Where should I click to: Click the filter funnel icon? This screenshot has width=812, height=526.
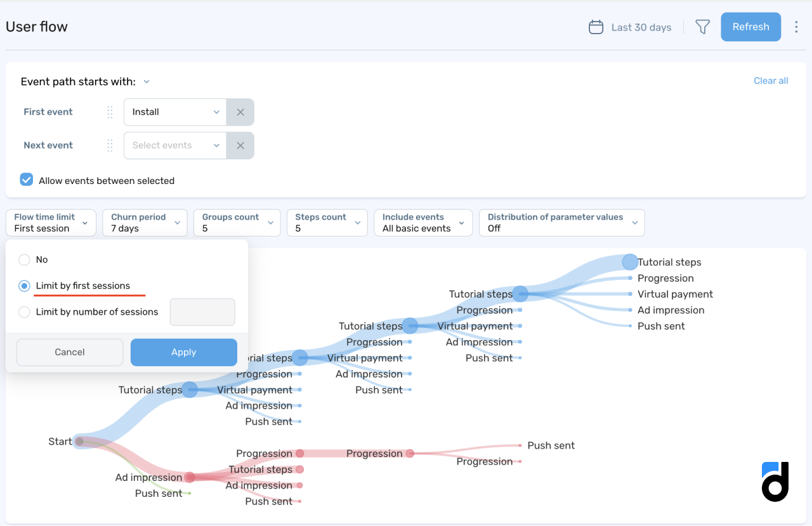(702, 27)
